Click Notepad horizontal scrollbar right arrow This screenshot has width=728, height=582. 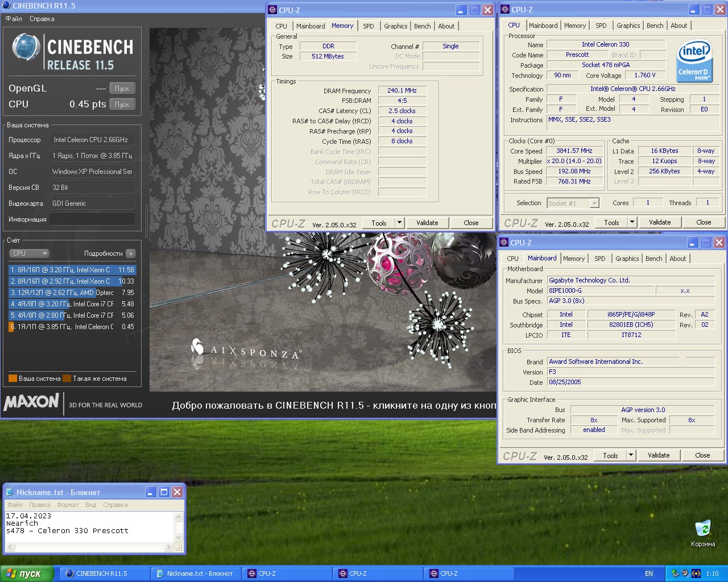pyautogui.click(x=168, y=547)
